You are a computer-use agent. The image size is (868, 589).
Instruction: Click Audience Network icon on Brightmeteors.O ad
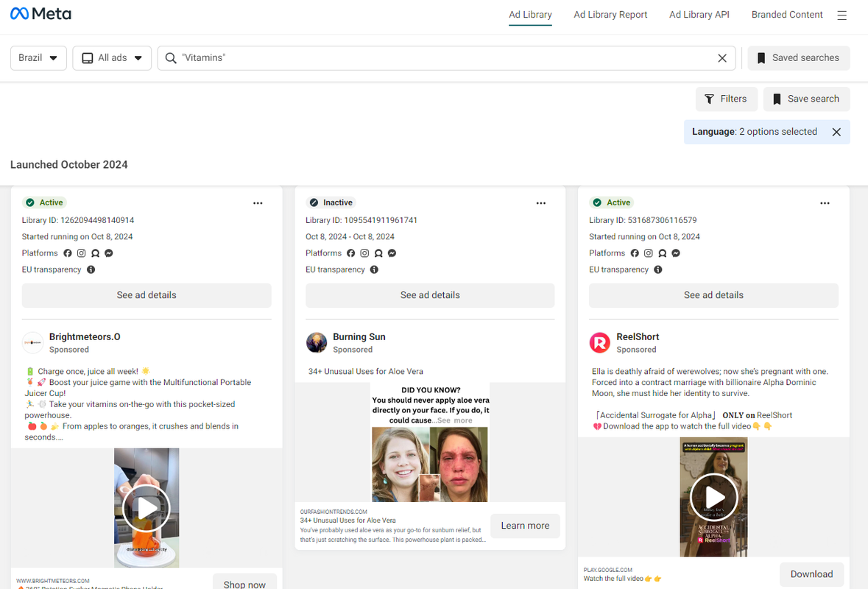click(x=95, y=253)
